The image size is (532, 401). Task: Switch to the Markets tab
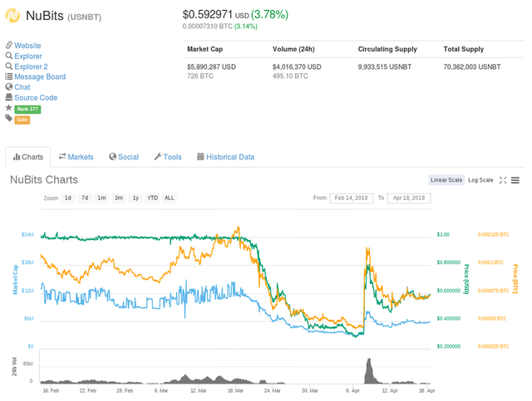pyautogui.click(x=76, y=157)
